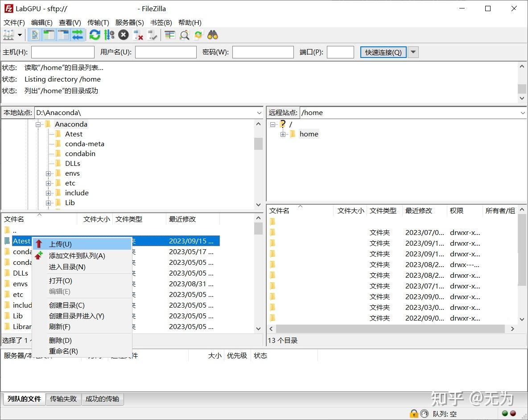Open the Site Manager icon

(x=8, y=35)
